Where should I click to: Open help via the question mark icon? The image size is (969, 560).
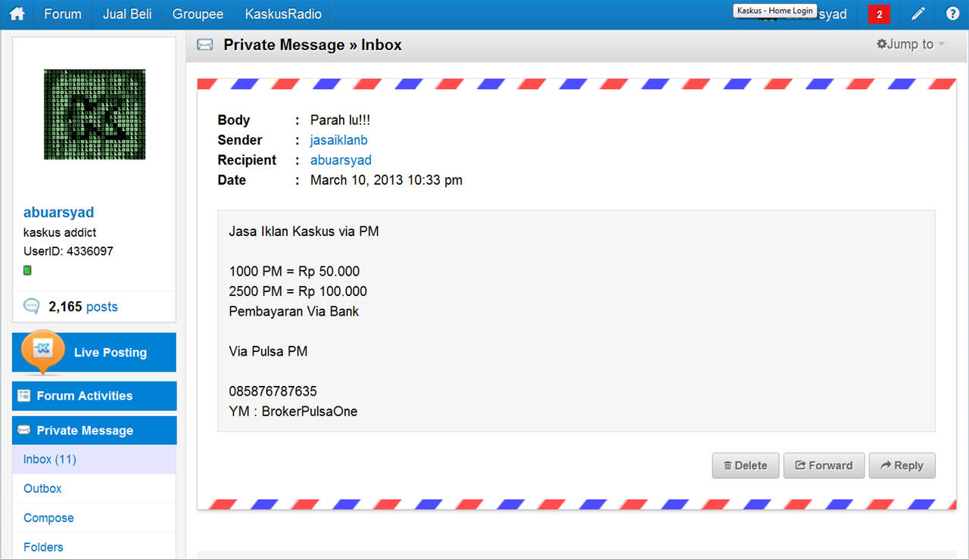952,14
